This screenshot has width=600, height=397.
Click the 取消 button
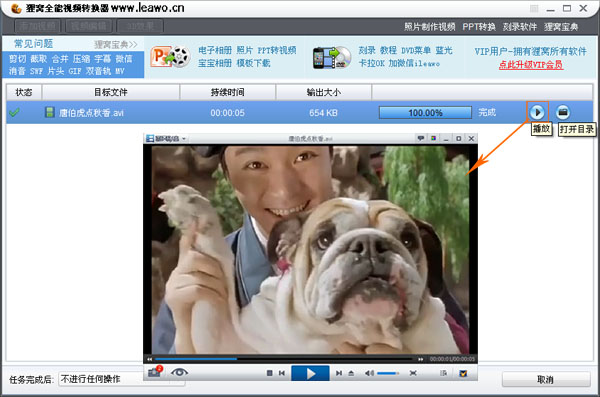[x=546, y=379]
